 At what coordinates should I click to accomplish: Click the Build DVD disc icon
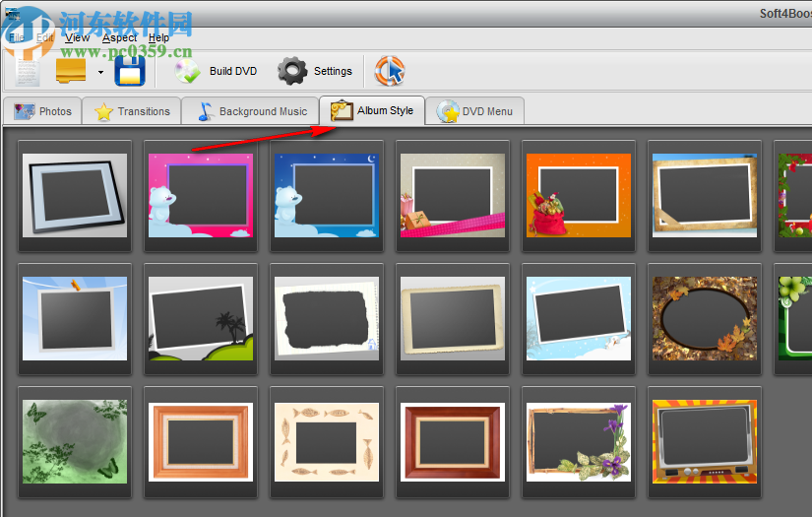(x=187, y=71)
